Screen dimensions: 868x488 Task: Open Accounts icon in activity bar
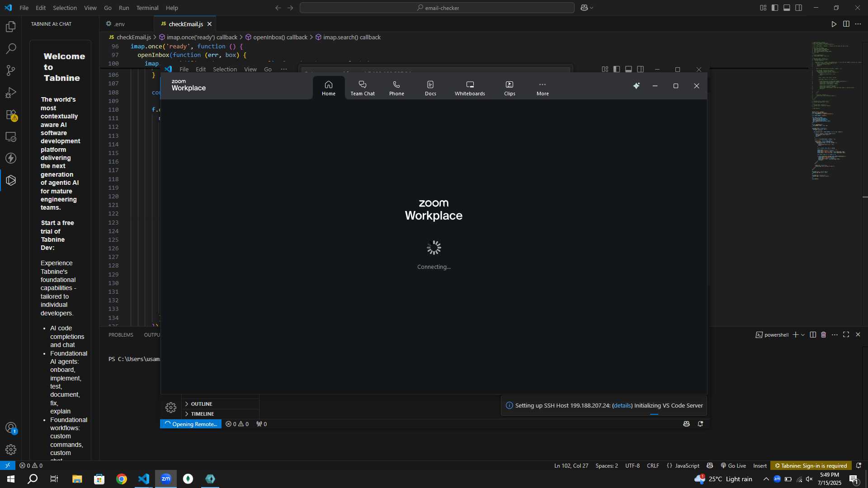pyautogui.click(x=11, y=428)
